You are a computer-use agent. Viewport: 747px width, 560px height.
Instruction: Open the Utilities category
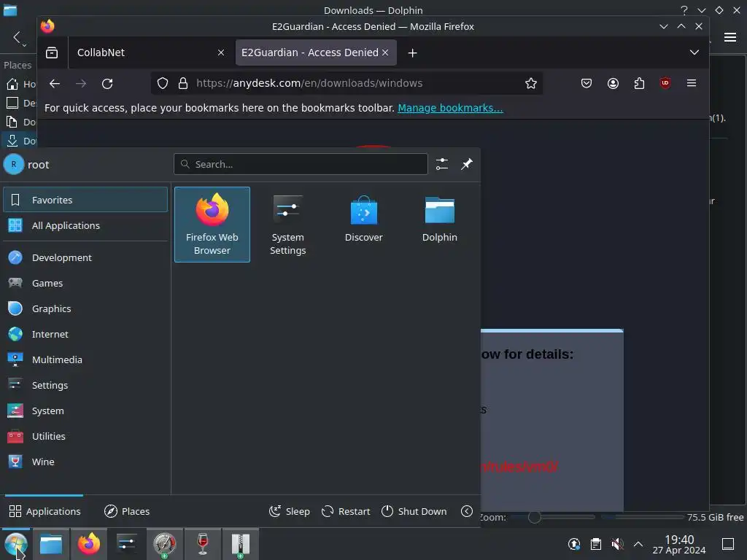click(85, 436)
